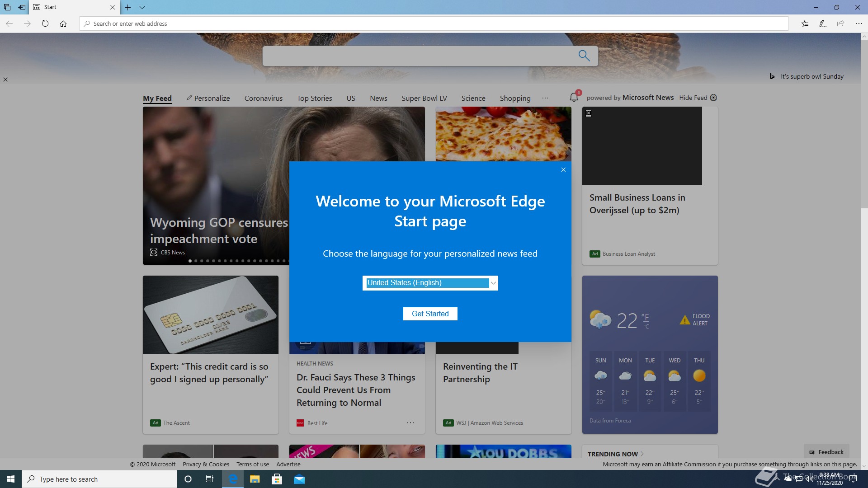The height and width of the screenshot is (488, 868).
Task: Open the Bing logo image info
Action: click(x=772, y=76)
